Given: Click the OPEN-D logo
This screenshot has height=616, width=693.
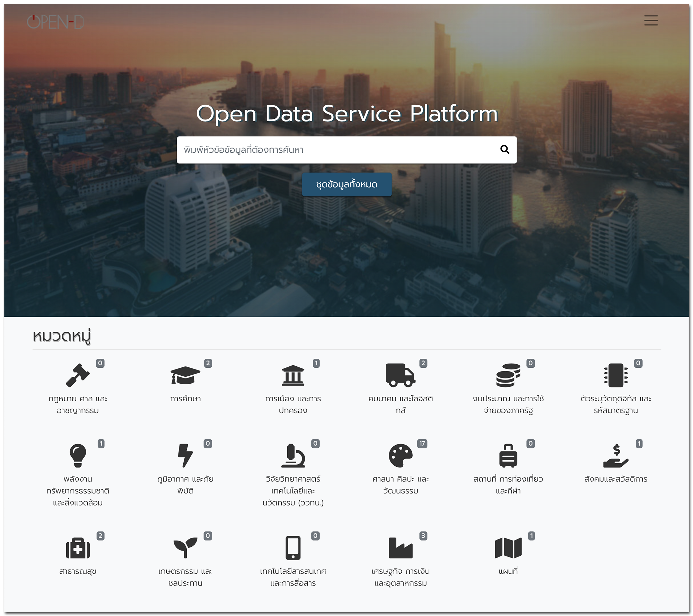Looking at the screenshot, I should tap(55, 22).
